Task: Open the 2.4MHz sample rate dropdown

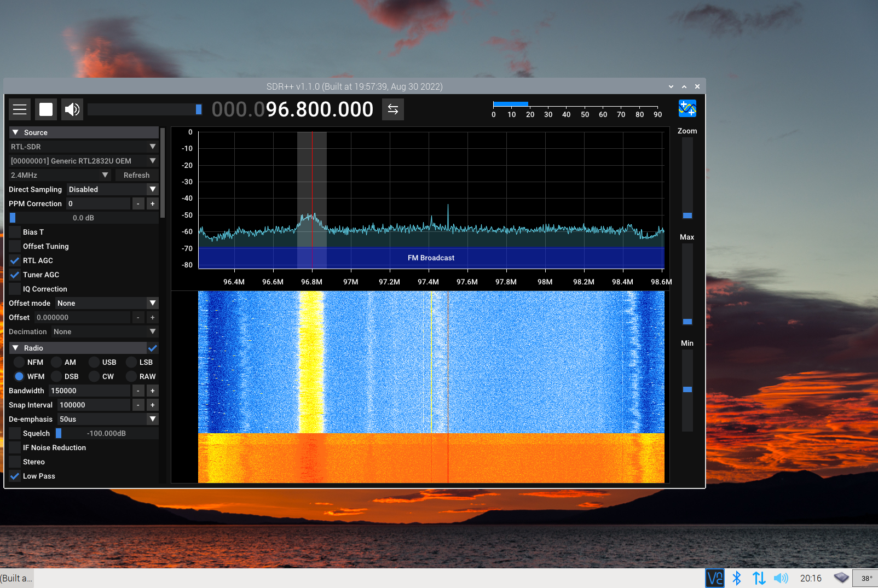Action: pyautogui.click(x=59, y=175)
